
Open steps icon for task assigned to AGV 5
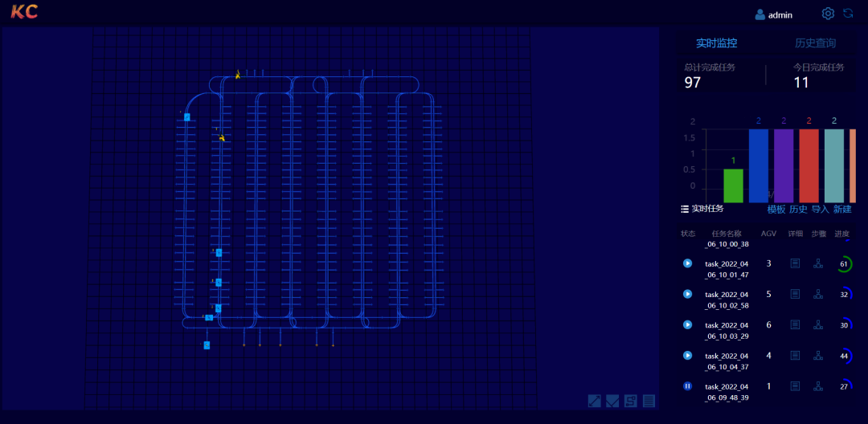pyautogui.click(x=818, y=294)
